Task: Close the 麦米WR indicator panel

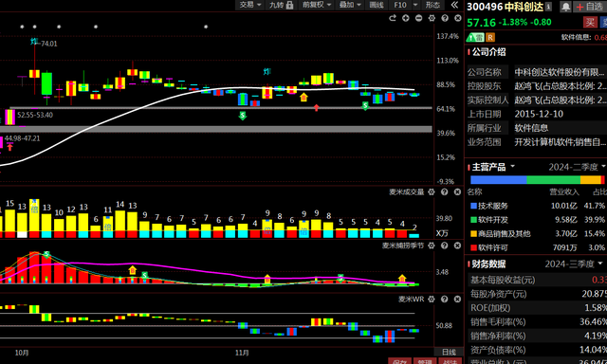Action: [457, 299]
